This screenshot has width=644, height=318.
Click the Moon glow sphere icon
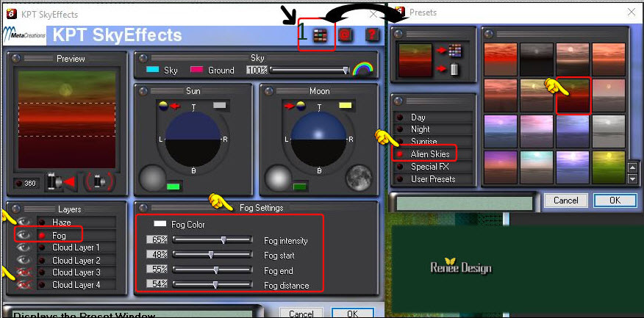click(x=278, y=178)
